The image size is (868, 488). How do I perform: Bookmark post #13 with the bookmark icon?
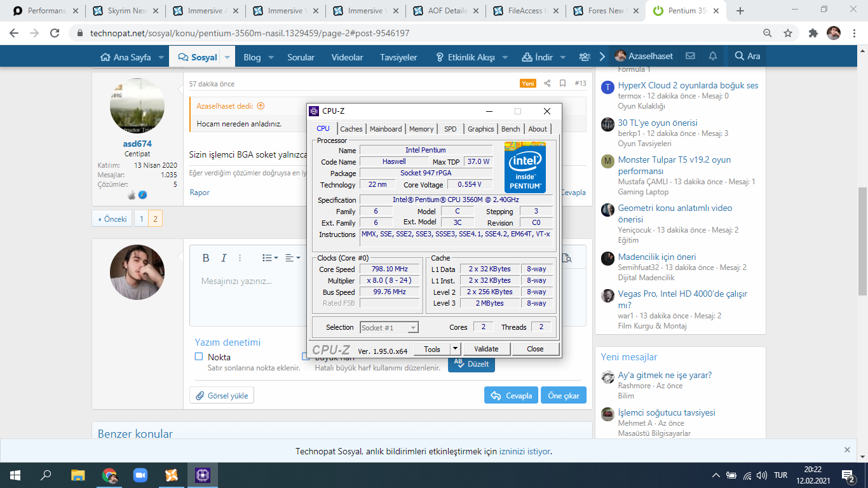pos(562,83)
